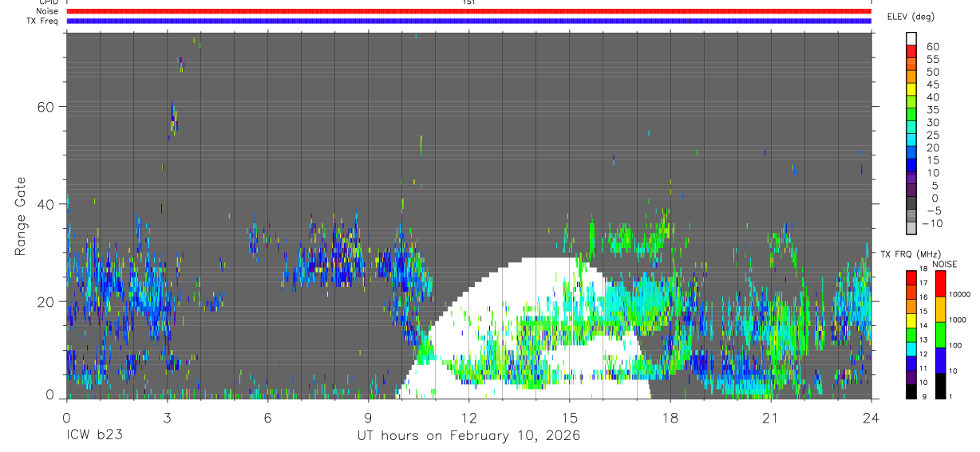Image resolution: width=980 pixels, height=452 pixels.
Task: Click the 'NOISE' colorbar title
Action: pyautogui.click(x=944, y=264)
